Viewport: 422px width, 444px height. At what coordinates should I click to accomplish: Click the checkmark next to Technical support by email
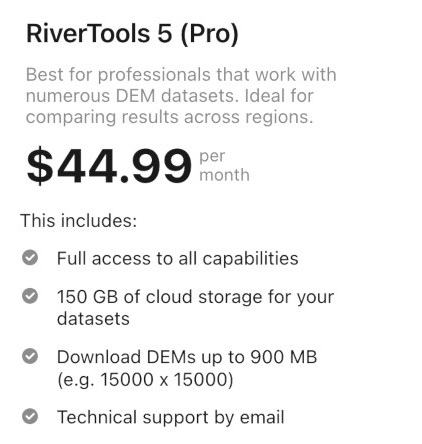(x=30, y=416)
